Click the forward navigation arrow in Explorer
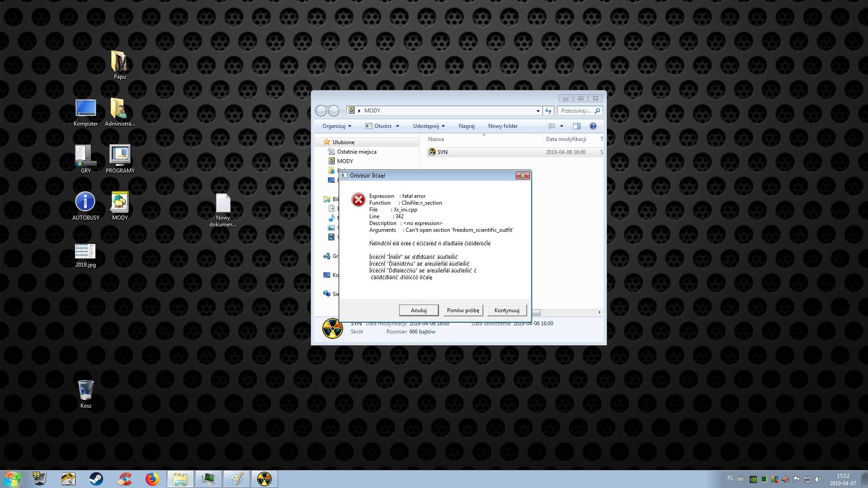The height and width of the screenshot is (488, 868). pyautogui.click(x=333, y=110)
